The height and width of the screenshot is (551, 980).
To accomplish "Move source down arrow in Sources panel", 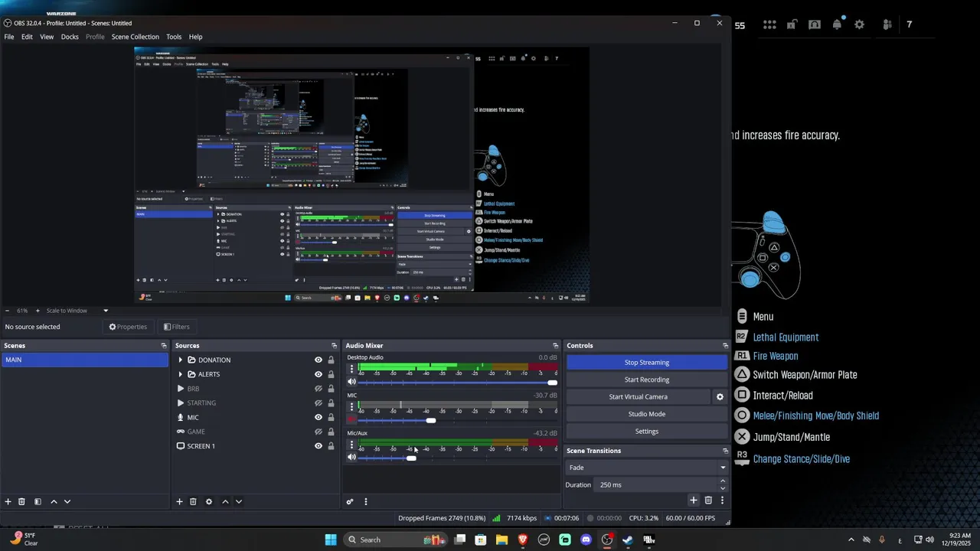I will [239, 501].
